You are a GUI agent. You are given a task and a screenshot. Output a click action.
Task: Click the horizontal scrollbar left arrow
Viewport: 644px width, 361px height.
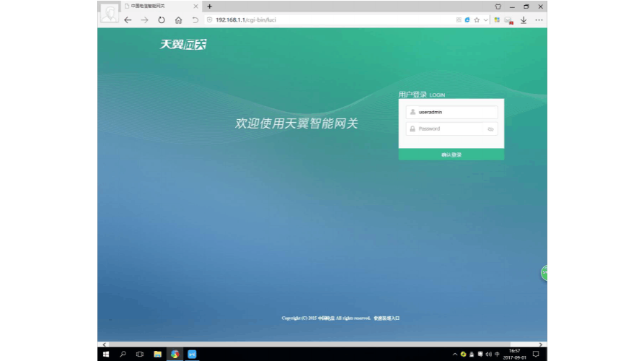tap(105, 344)
